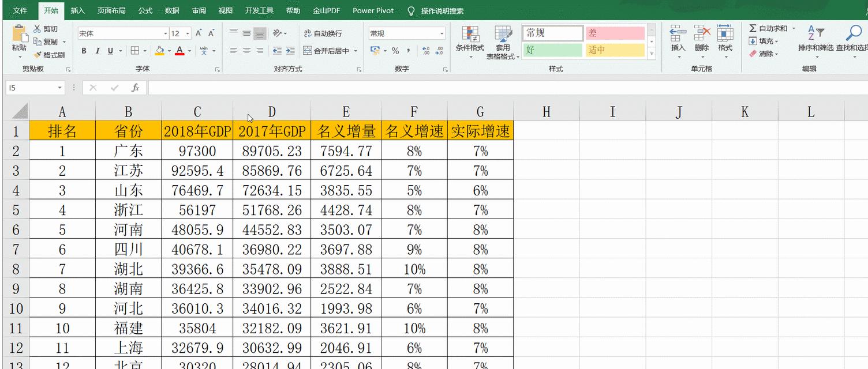The height and width of the screenshot is (369, 868).
Task: Click the phonetic guide (wén) icon
Action: tap(204, 51)
